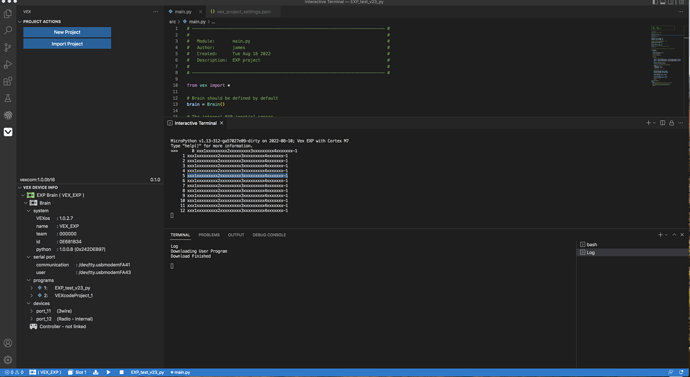Click the errors and warnings status indicator
Screen dimensions: 690x377
point(14,372)
